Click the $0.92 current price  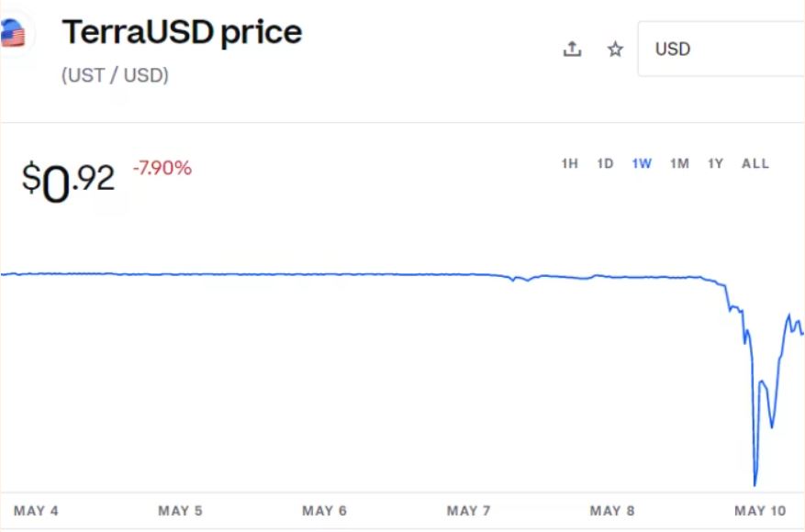tap(69, 180)
